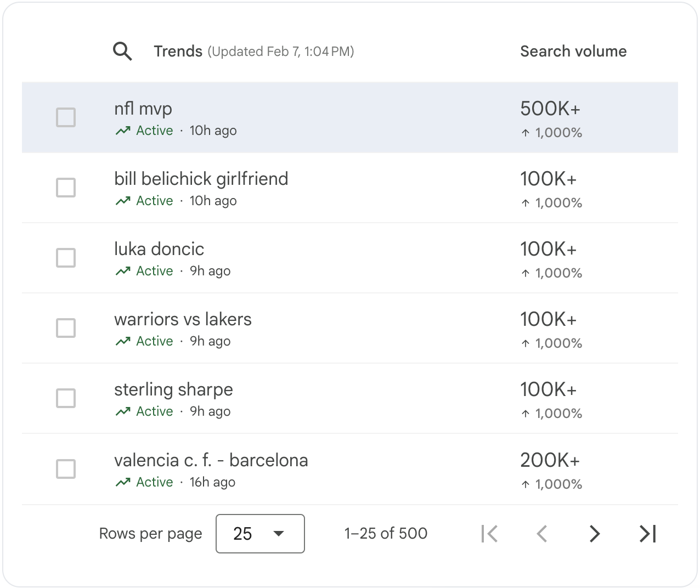Click the Rows per page label
The image size is (700, 588).
pyautogui.click(x=151, y=534)
